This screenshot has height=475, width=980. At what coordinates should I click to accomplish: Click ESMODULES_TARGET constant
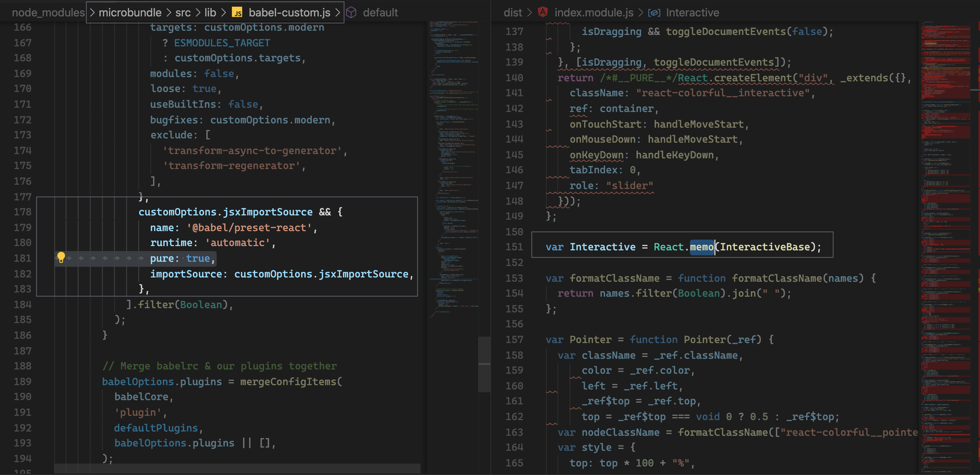222,43
